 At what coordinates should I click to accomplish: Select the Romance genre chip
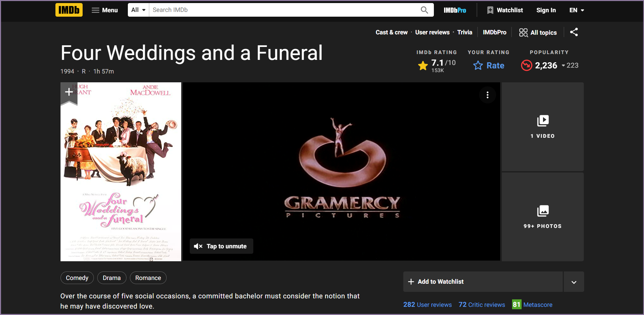point(148,278)
